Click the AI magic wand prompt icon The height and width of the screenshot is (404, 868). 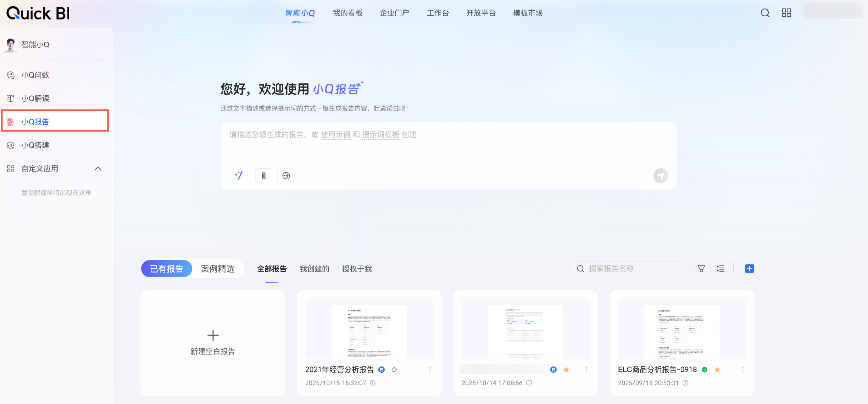(x=239, y=175)
